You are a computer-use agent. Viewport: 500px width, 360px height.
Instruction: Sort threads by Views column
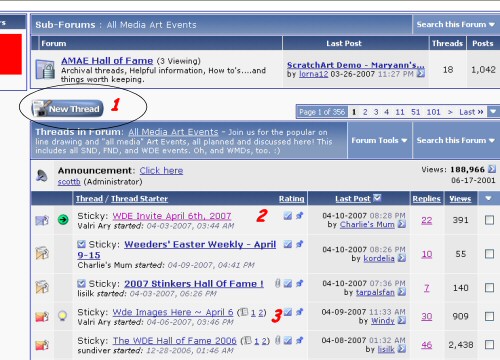coord(460,199)
